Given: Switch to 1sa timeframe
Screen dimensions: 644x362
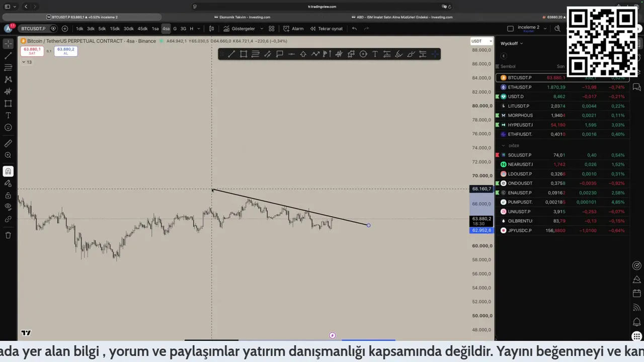Looking at the screenshot, I should coord(155,29).
